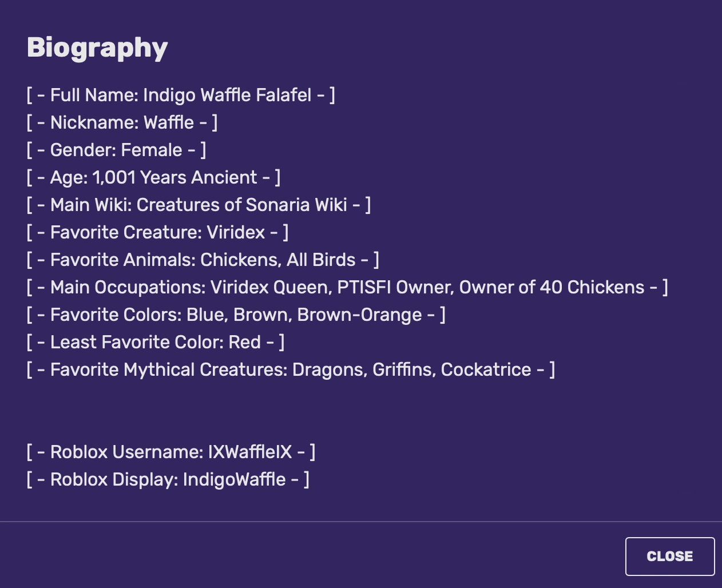Select the Age line text
Screen dimensions: 722x588
153,177
